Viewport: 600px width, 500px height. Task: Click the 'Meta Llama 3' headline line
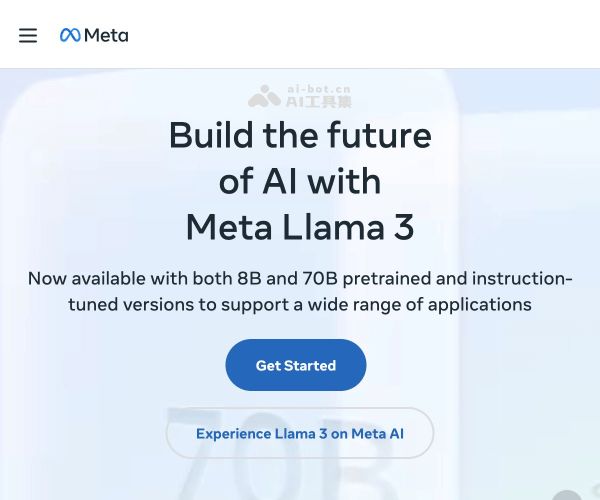(300, 228)
